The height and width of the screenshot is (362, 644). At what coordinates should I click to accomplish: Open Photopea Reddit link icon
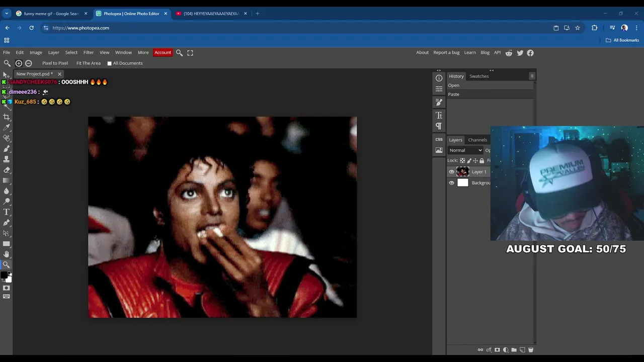(509, 53)
